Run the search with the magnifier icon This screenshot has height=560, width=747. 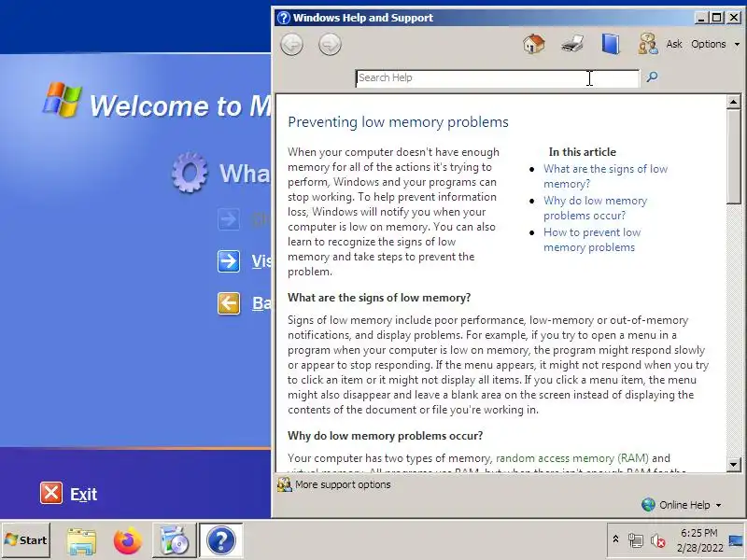(x=652, y=77)
